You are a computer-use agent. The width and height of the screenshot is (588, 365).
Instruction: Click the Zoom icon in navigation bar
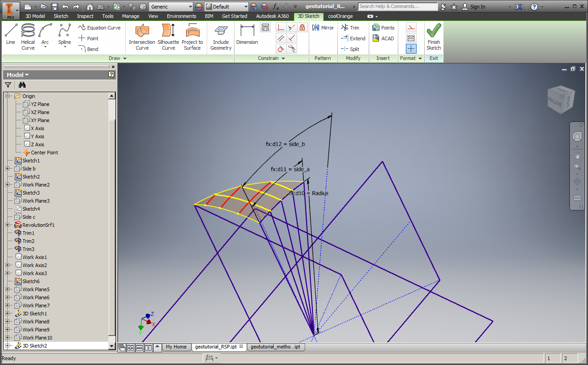tap(577, 166)
